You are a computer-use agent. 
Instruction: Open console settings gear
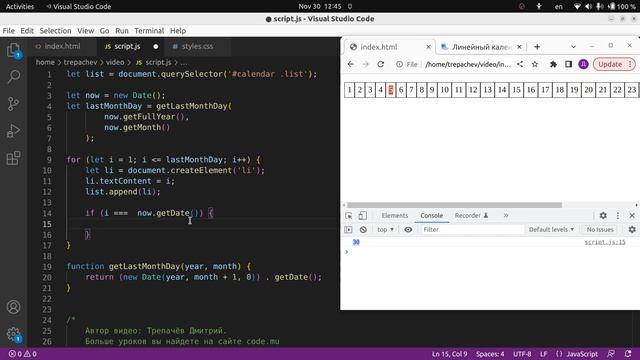[632, 230]
